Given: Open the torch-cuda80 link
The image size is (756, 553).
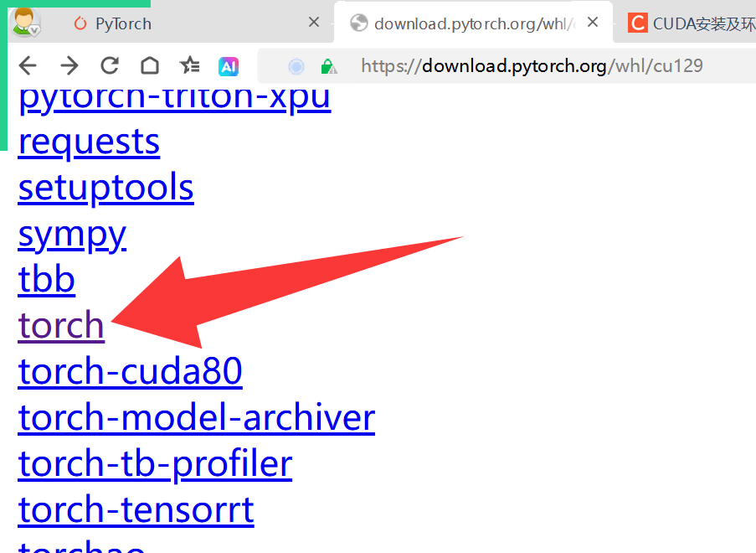Looking at the screenshot, I should (x=130, y=371).
